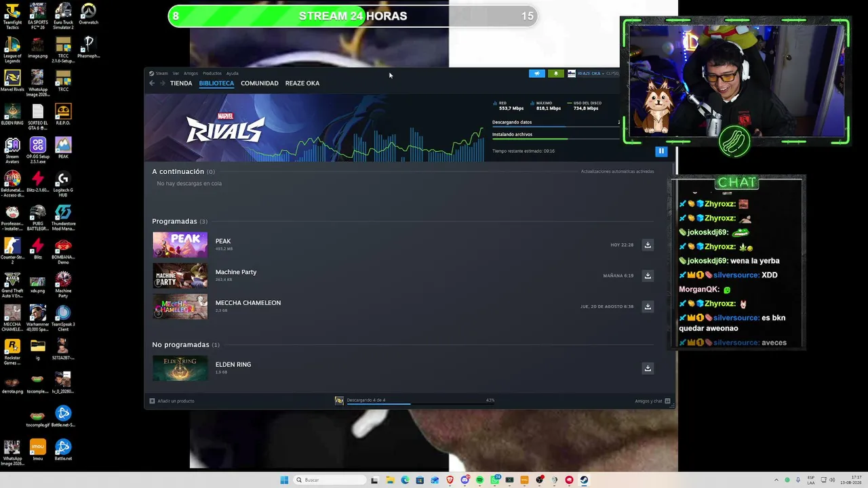Select the OP.GG Setup desktop icon
868x488 pixels.
38,149
